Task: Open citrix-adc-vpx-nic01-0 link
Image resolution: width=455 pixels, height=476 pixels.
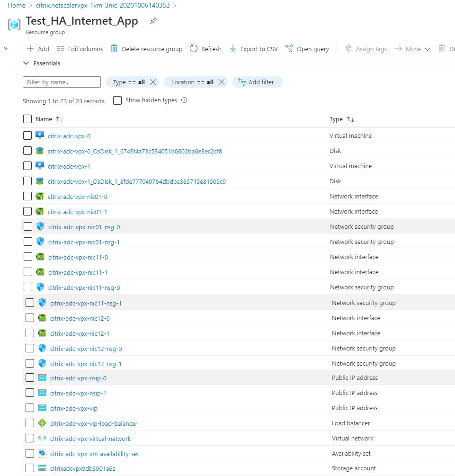Action: pyautogui.click(x=77, y=197)
